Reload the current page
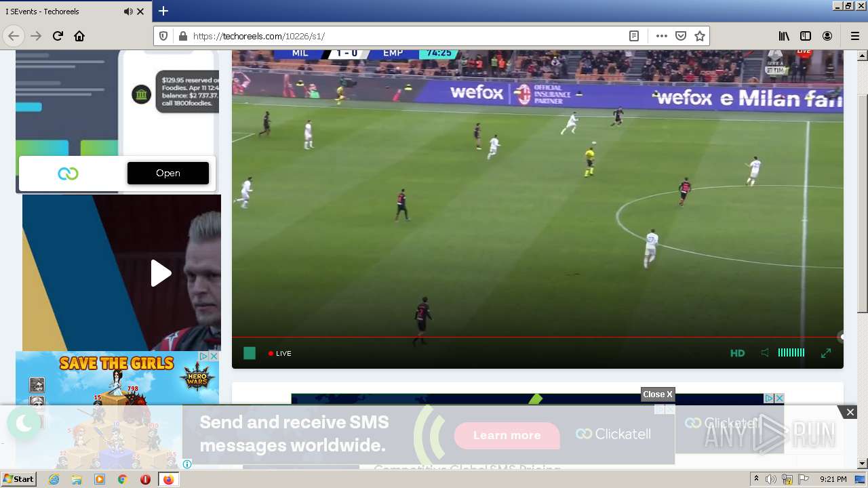 (x=58, y=36)
